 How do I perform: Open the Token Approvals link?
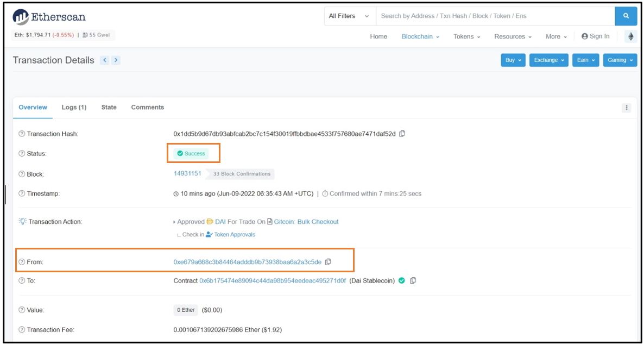coord(234,235)
